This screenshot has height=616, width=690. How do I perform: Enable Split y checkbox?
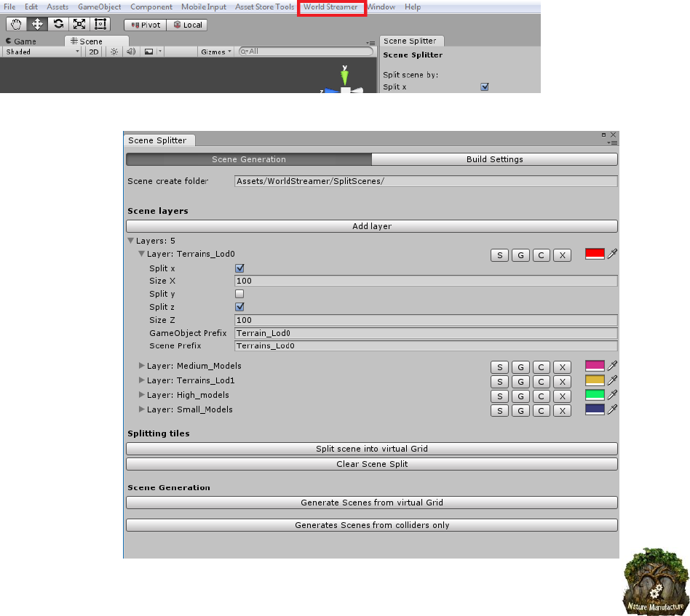pos(239,294)
